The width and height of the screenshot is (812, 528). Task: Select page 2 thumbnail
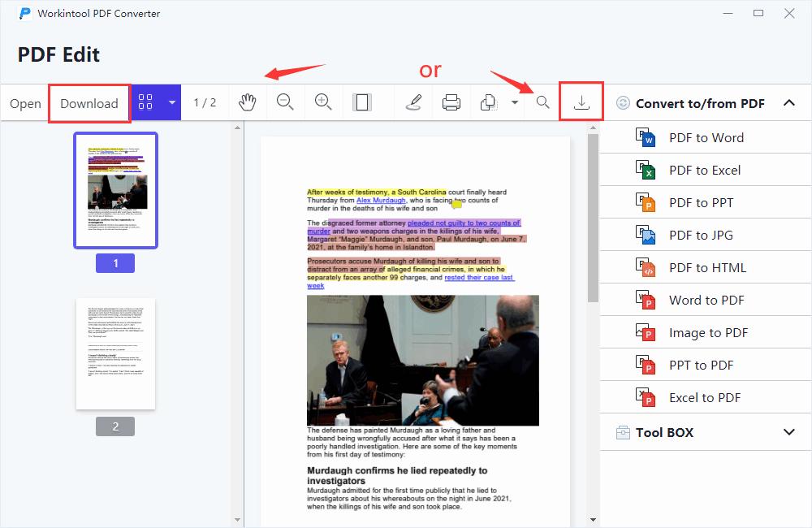pos(115,353)
